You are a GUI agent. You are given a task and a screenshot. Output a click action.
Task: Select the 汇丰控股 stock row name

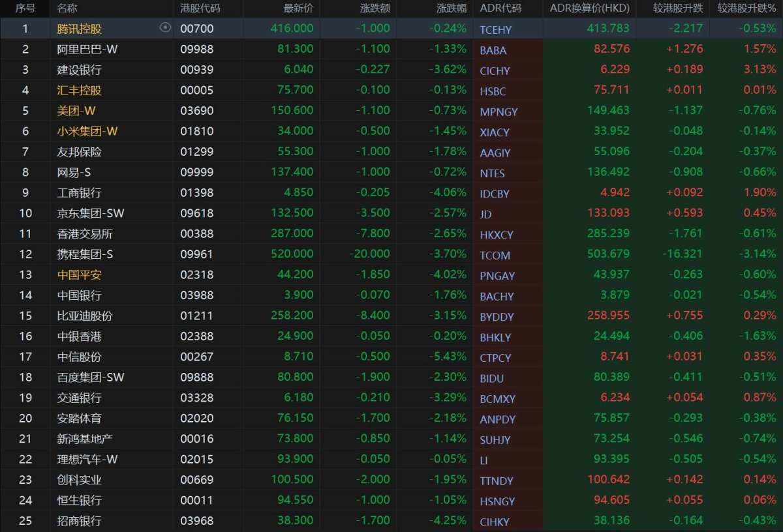tap(79, 90)
